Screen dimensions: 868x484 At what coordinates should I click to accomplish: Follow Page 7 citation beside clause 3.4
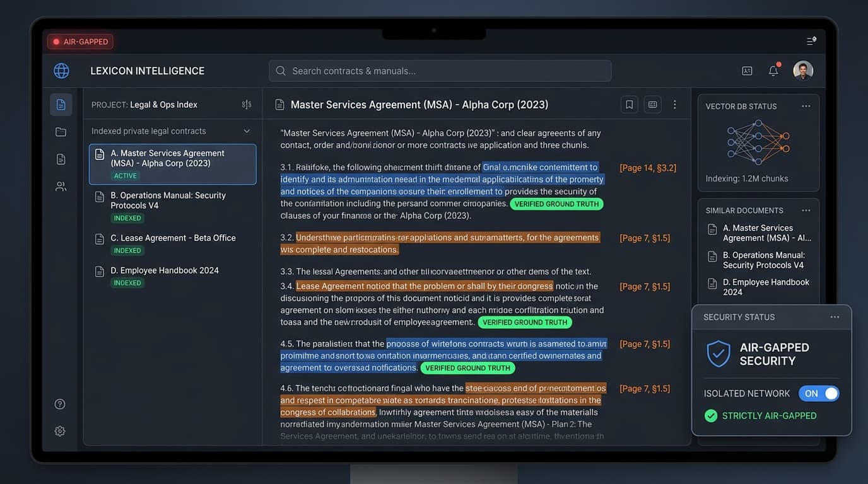tap(645, 286)
